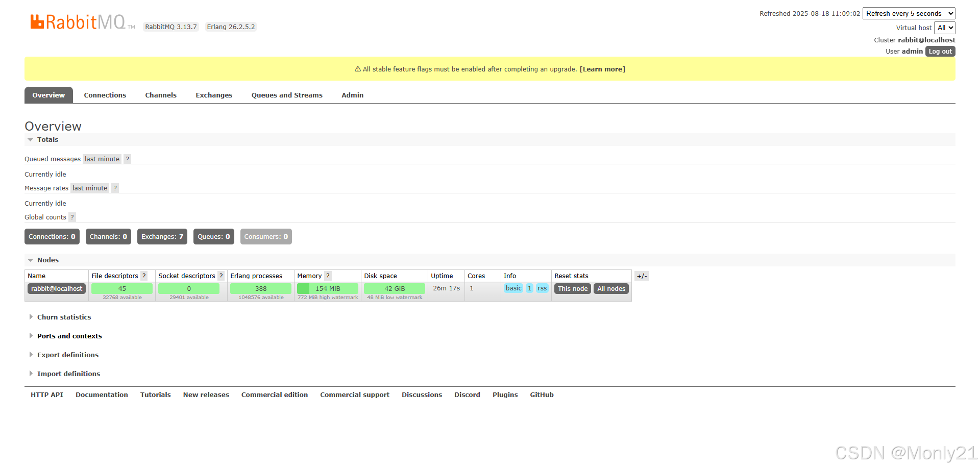Click Exchanges: 7 count button
The height and width of the screenshot is (469, 980).
162,237
